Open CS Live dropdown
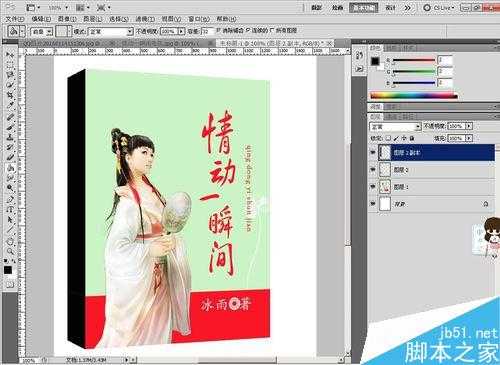500x365 pixels. point(439,7)
